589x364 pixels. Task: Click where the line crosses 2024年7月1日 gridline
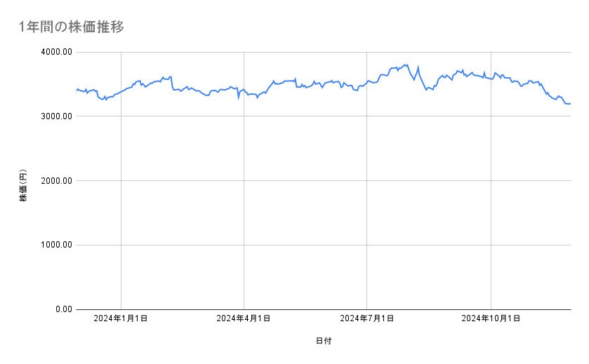[x=366, y=81]
